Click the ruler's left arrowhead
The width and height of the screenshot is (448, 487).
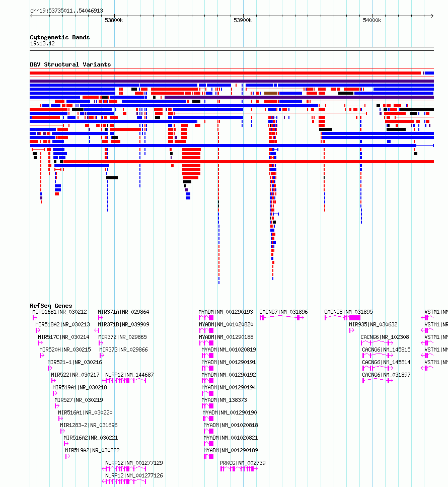(x=32, y=16)
